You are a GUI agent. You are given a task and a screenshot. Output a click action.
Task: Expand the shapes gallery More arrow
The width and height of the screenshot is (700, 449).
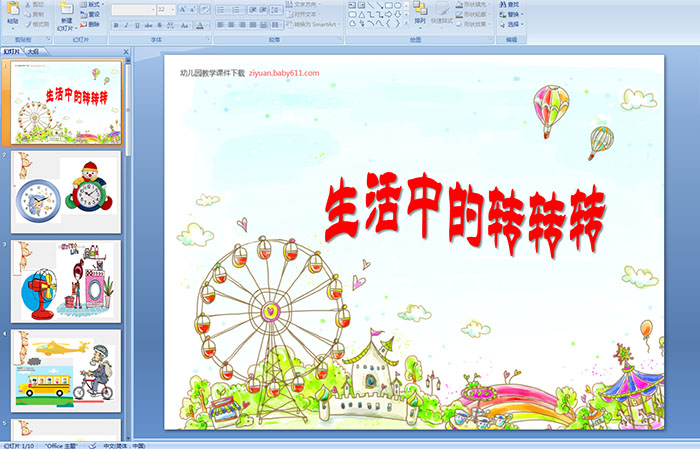406,24
